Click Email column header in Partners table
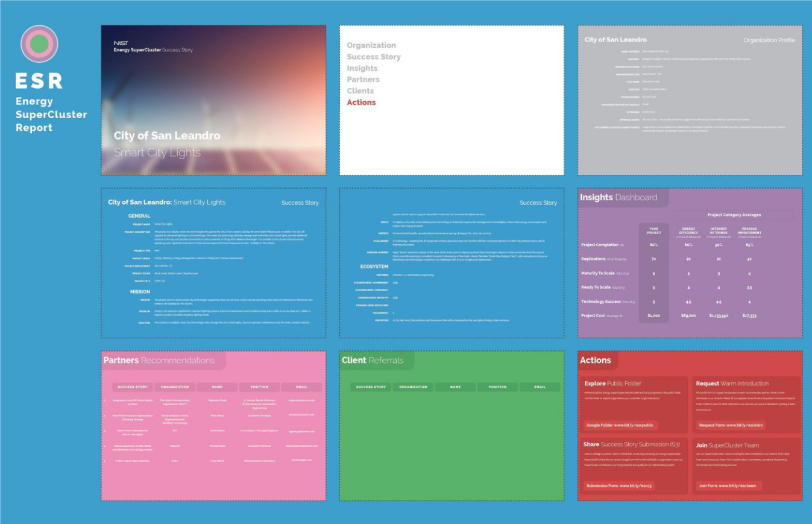812x524 pixels. 301,387
